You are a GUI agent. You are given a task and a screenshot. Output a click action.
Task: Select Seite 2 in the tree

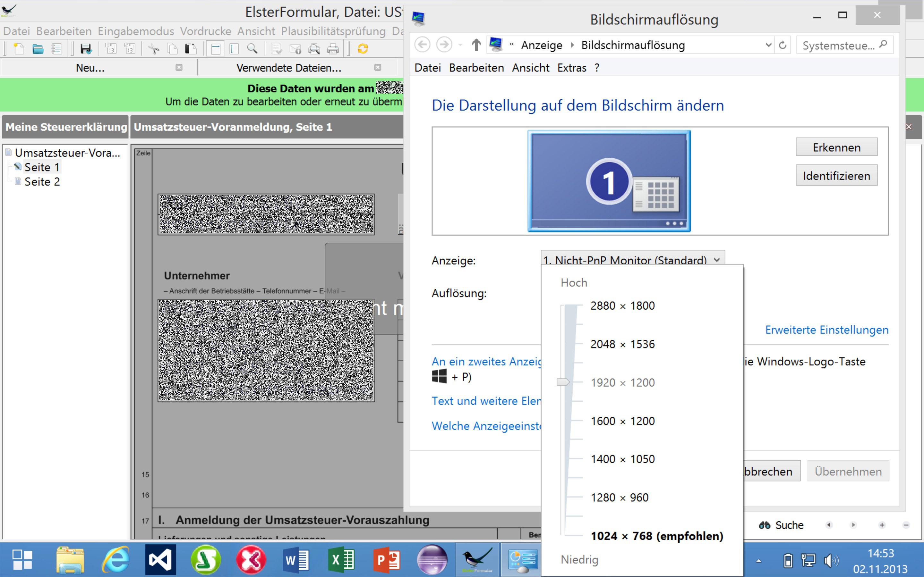pos(42,182)
